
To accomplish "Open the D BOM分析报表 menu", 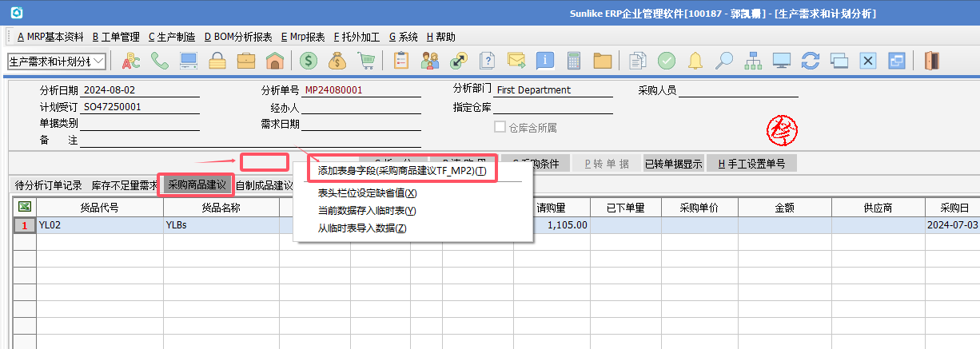I will pos(238,37).
